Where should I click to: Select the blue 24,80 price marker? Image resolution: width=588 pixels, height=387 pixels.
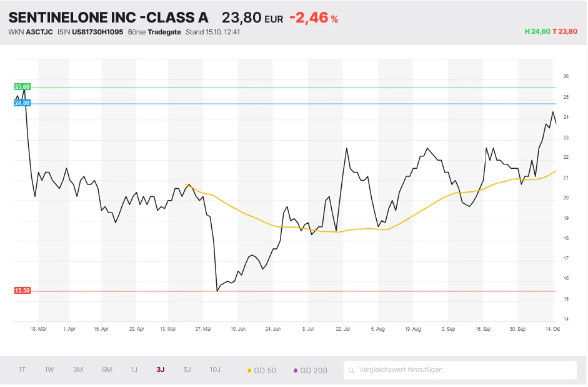coord(22,103)
